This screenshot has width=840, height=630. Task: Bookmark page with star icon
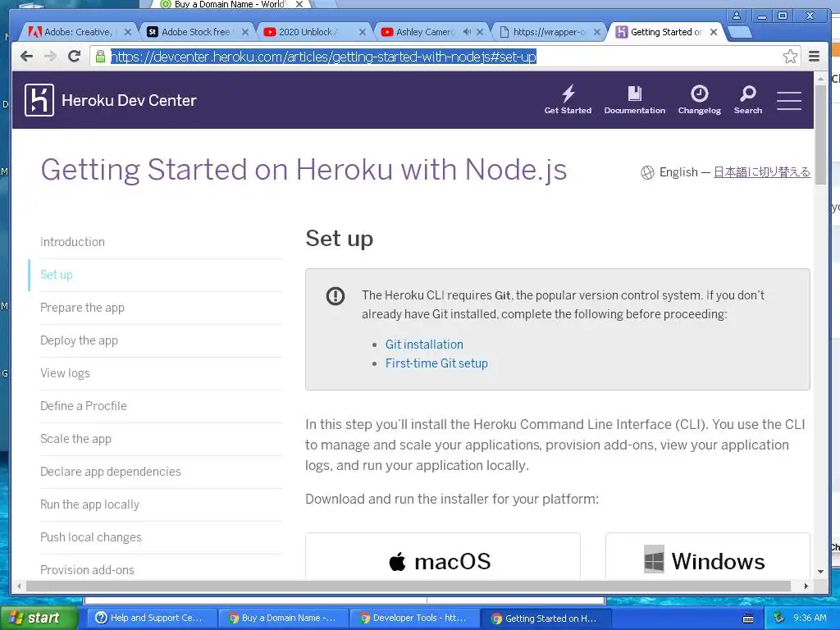click(x=790, y=57)
